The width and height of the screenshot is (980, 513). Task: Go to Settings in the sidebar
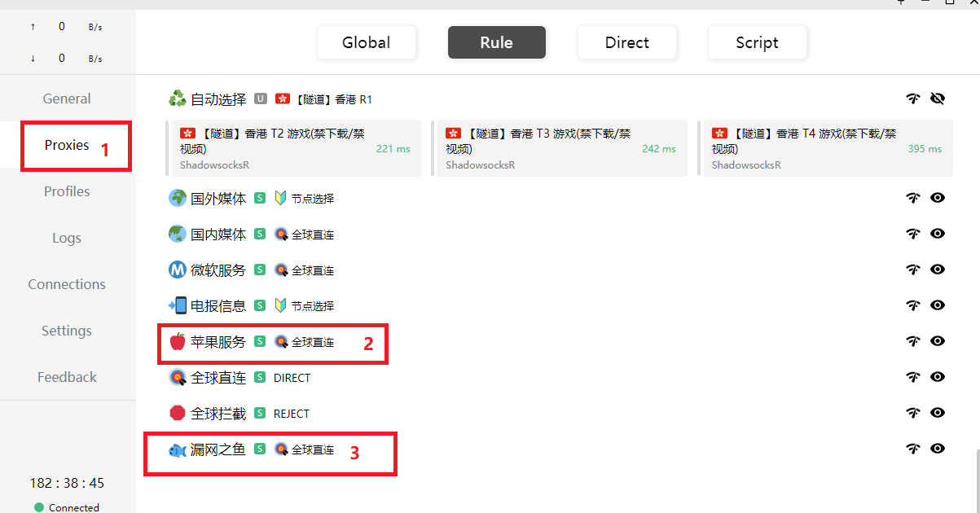[67, 331]
